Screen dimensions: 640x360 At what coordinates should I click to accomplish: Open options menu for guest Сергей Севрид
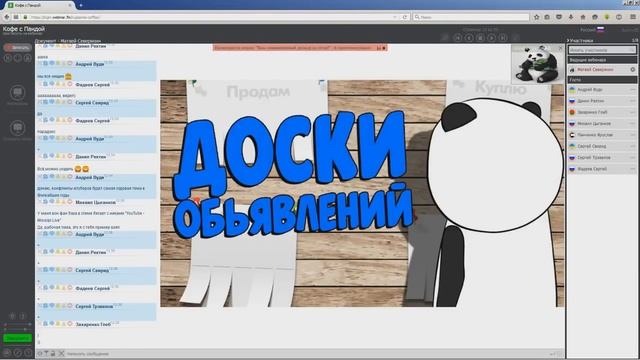click(633, 146)
